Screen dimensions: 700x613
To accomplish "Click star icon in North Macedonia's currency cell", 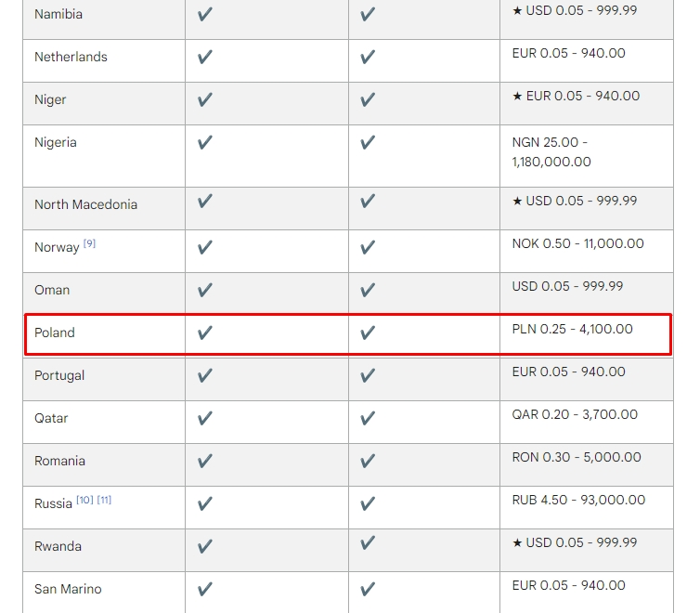I will 517,201.
